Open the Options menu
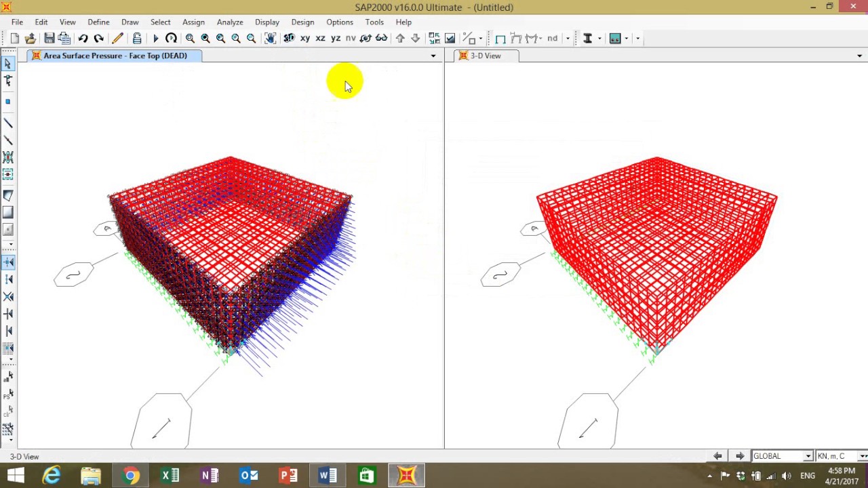 pos(340,22)
